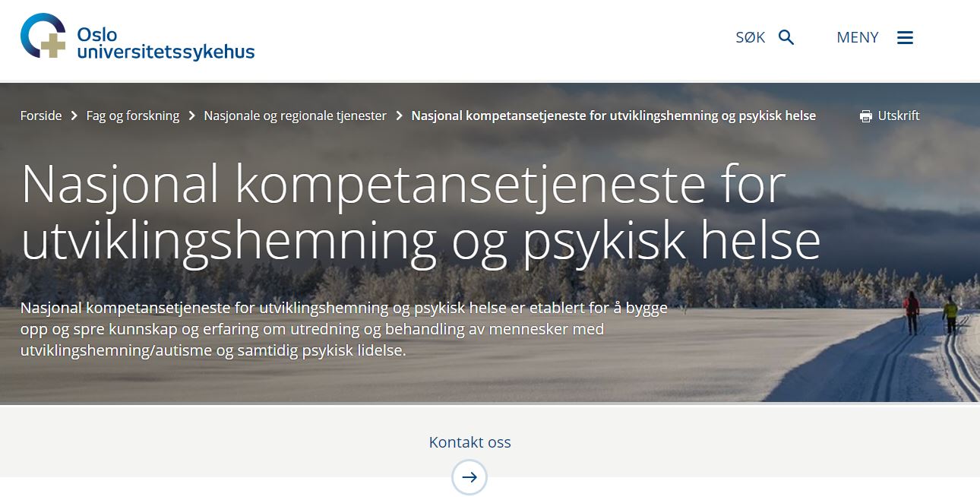
Task: Open the hamburger menu icon
Action: [x=905, y=37]
